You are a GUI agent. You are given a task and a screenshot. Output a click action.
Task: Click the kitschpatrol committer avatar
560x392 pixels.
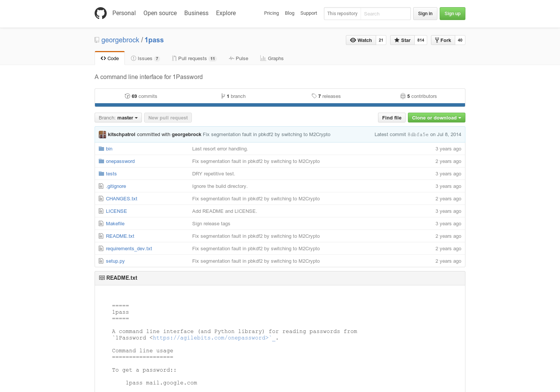(103, 134)
